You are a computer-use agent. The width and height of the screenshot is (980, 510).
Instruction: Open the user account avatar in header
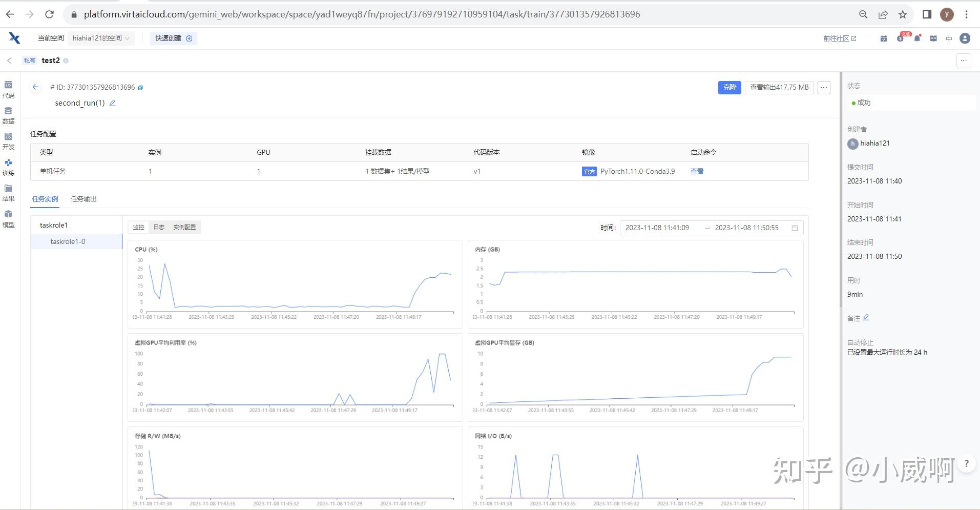tap(965, 38)
